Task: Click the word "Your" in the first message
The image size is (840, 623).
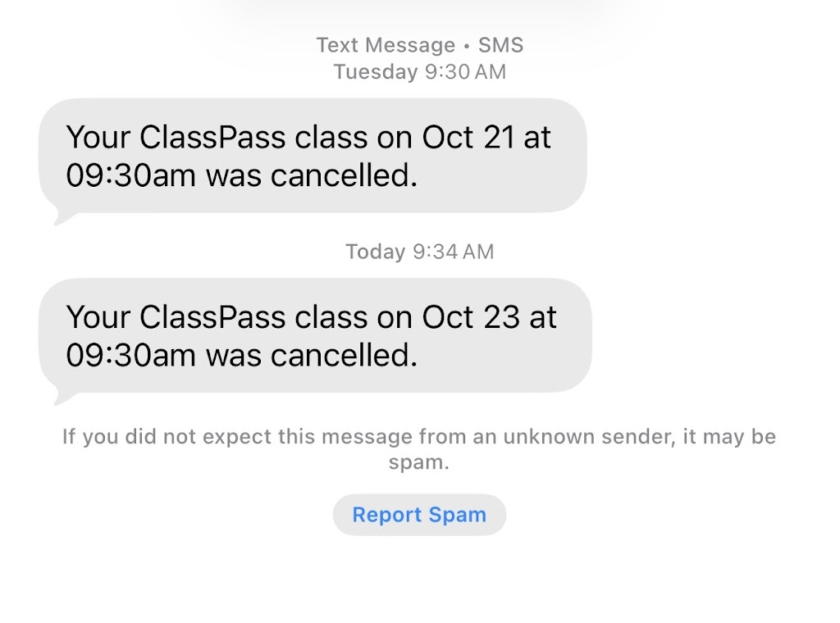Action: pos(98,137)
